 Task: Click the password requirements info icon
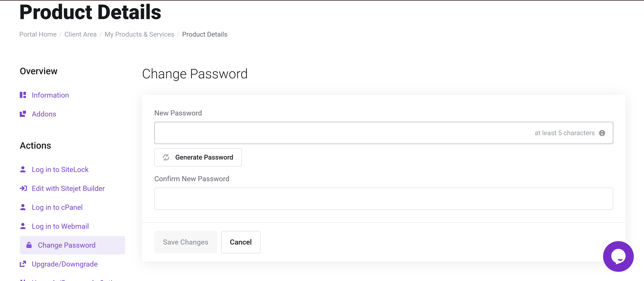pos(602,133)
